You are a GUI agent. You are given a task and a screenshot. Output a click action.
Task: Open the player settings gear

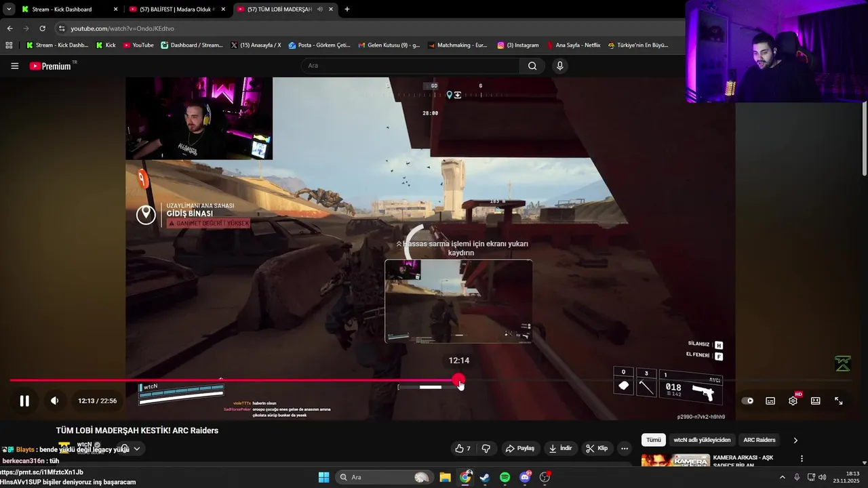pyautogui.click(x=793, y=401)
